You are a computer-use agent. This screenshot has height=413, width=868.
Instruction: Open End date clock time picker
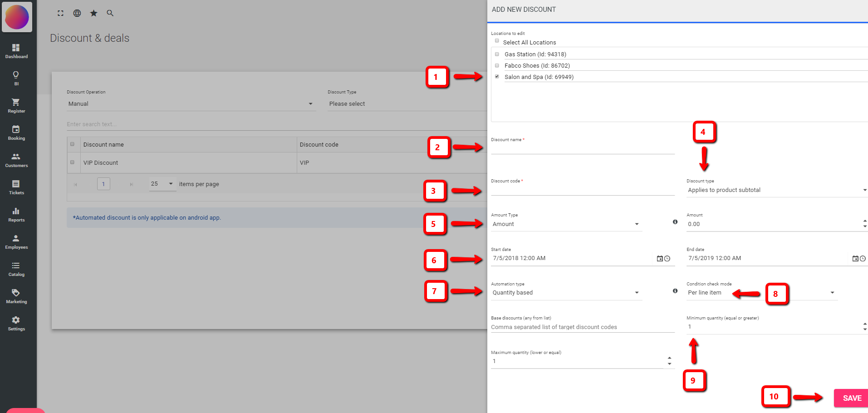pyautogui.click(x=863, y=258)
